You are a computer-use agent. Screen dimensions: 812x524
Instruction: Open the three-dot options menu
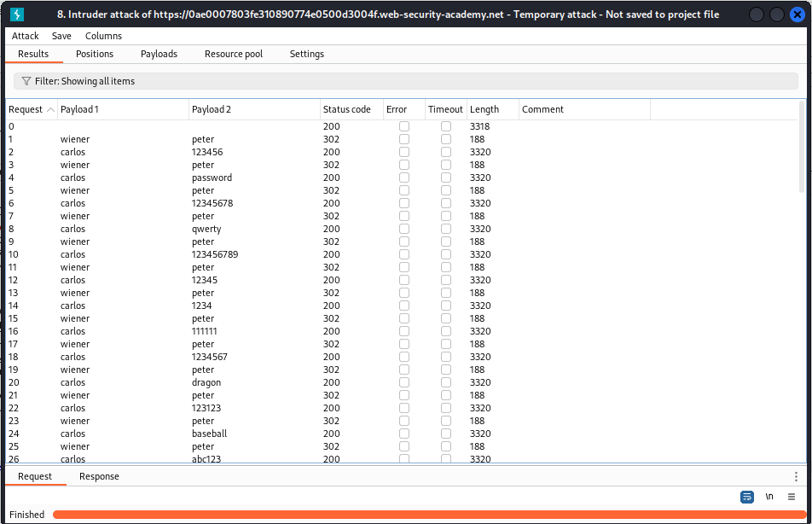tap(796, 476)
